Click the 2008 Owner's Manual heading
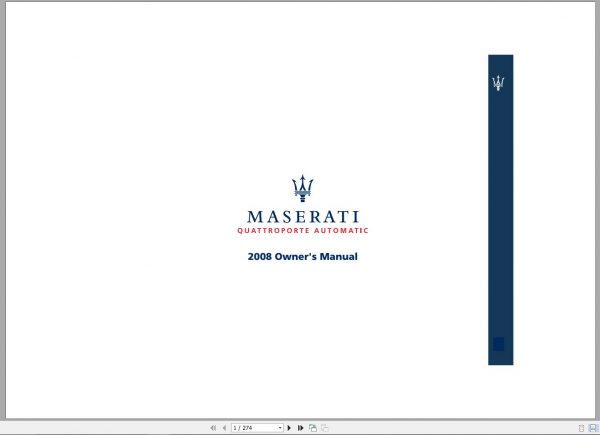 (303, 256)
